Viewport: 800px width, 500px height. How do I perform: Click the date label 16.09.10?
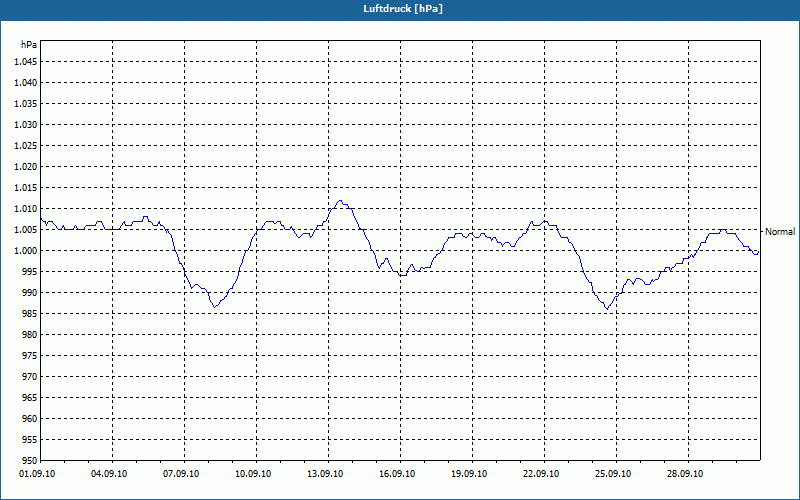point(397,474)
